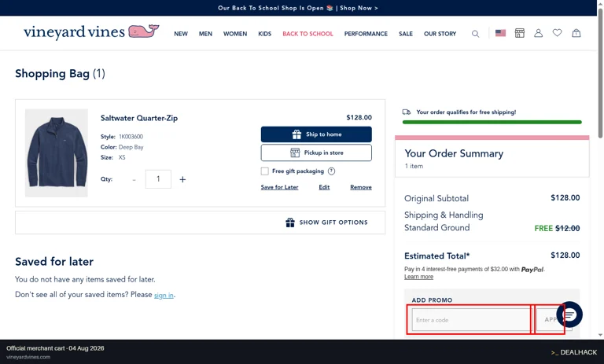
Task: Remove the Saltwater Quarter-Zip item
Action: click(361, 187)
